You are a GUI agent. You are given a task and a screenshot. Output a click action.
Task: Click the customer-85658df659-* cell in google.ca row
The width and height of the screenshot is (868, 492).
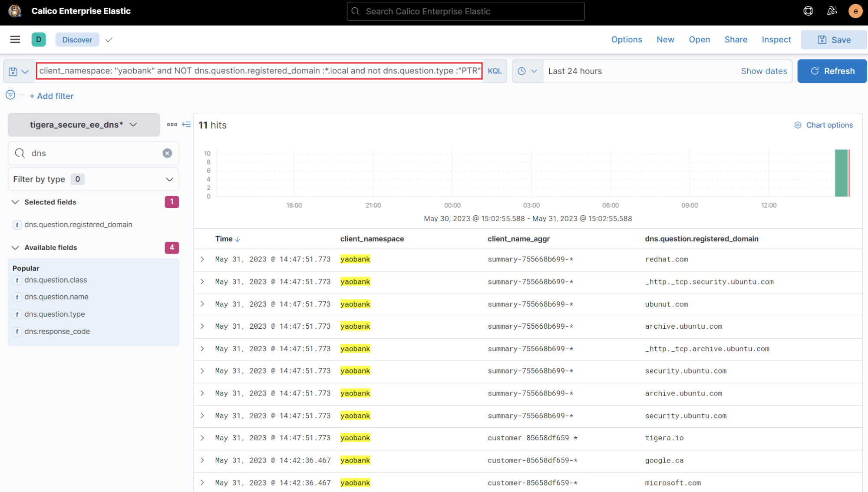coord(532,460)
